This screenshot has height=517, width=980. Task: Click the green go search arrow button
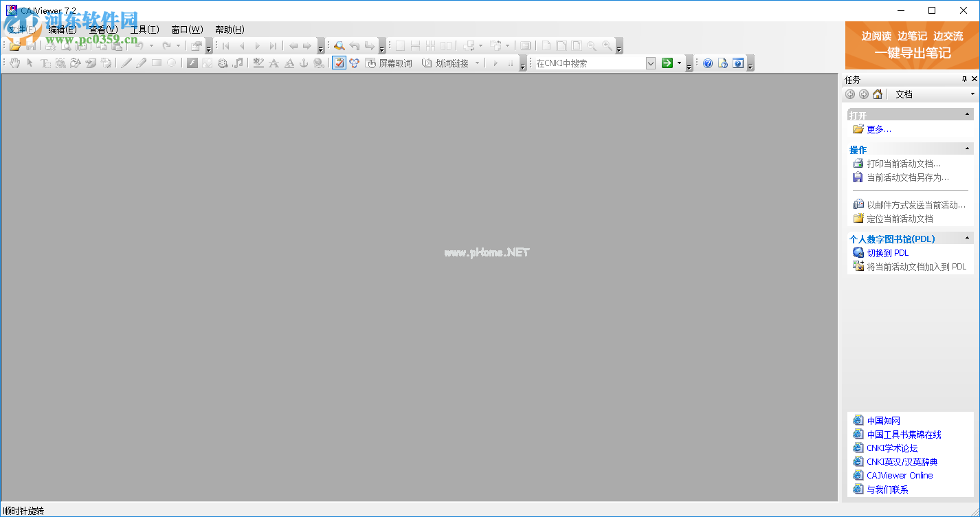tap(667, 63)
